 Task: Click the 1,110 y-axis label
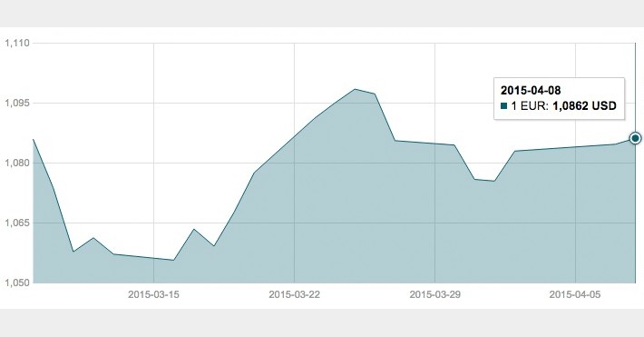pos(17,44)
